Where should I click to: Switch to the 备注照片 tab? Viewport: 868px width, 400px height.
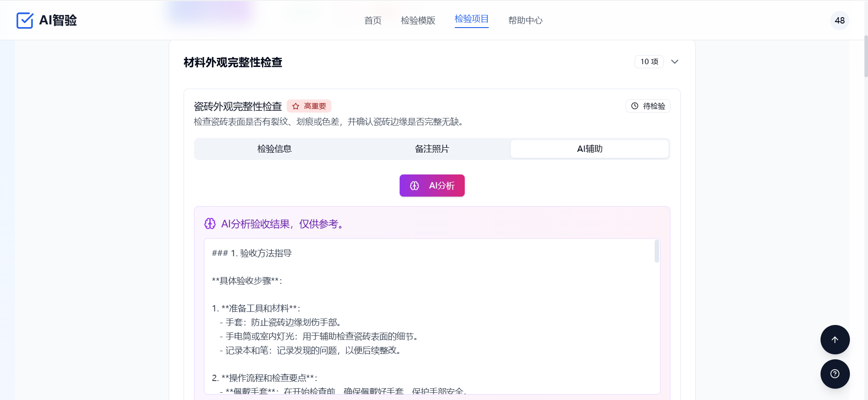coord(432,149)
